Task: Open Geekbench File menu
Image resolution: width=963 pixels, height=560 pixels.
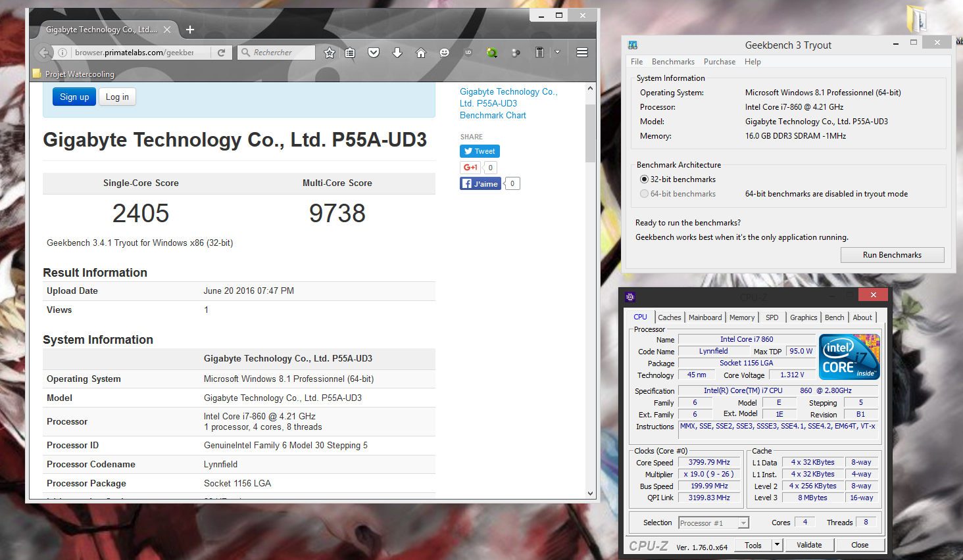Action: point(637,62)
